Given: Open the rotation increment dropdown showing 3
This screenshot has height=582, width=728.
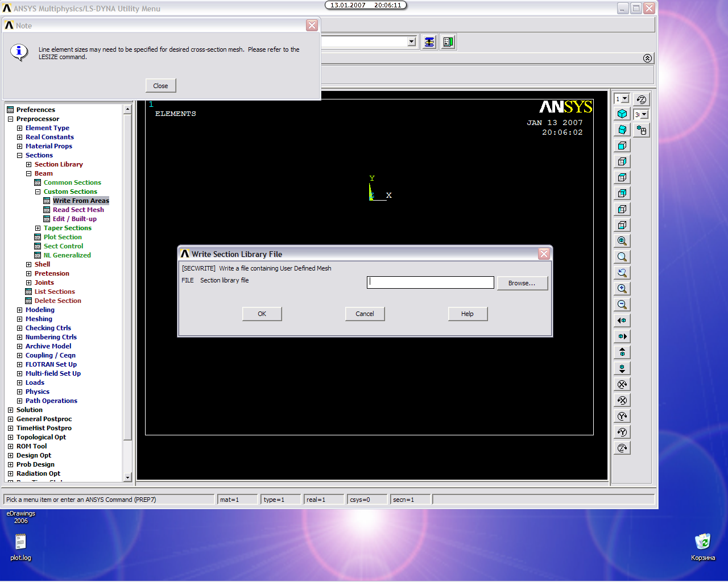Looking at the screenshot, I should tap(644, 114).
